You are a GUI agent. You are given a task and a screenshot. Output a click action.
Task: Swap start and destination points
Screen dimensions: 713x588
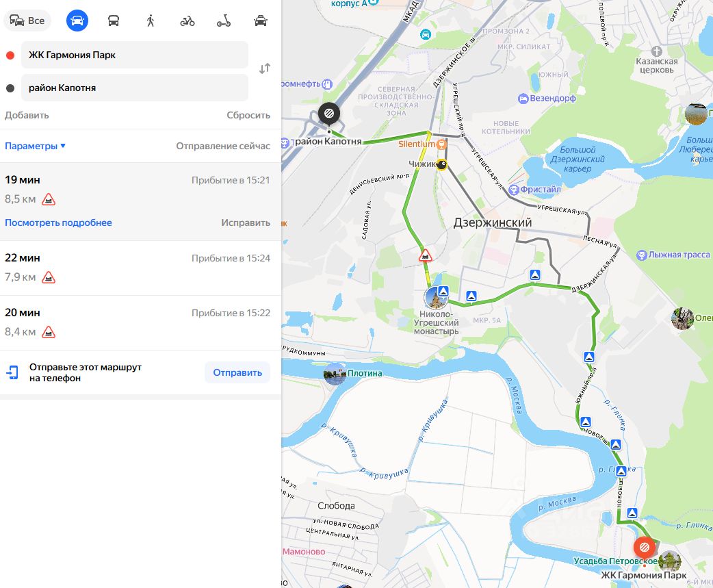click(x=265, y=68)
